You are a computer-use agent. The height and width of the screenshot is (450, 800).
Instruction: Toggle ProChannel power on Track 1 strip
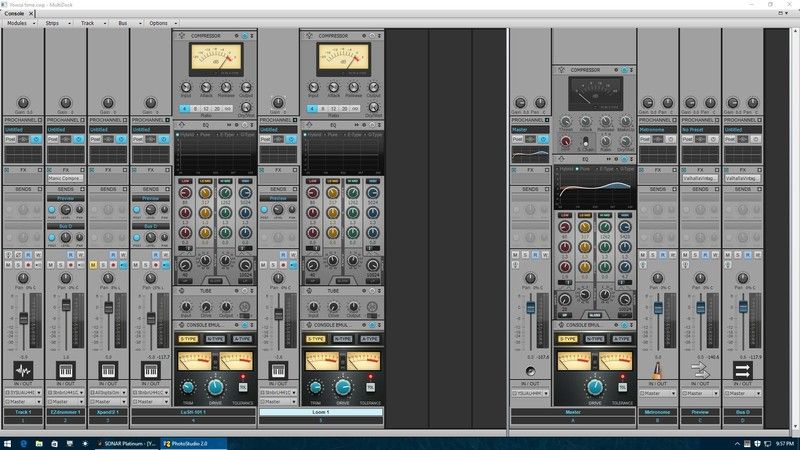[36, 139]
